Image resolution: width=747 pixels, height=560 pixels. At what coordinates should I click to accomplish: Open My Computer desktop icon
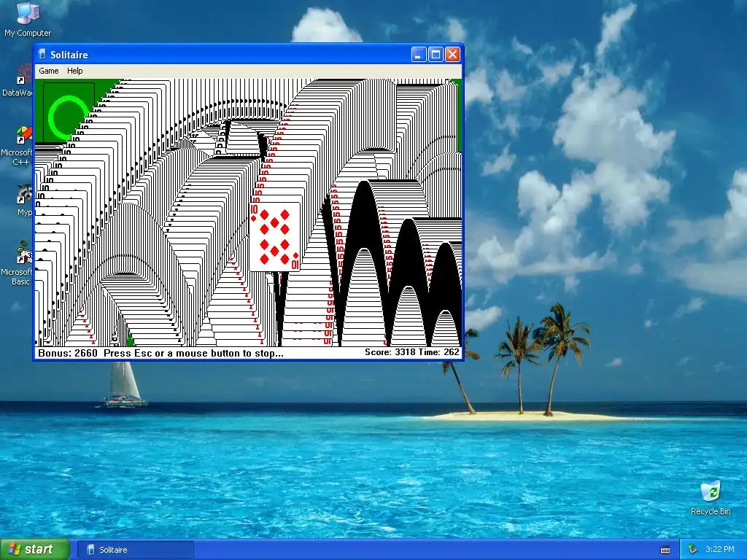28,19
